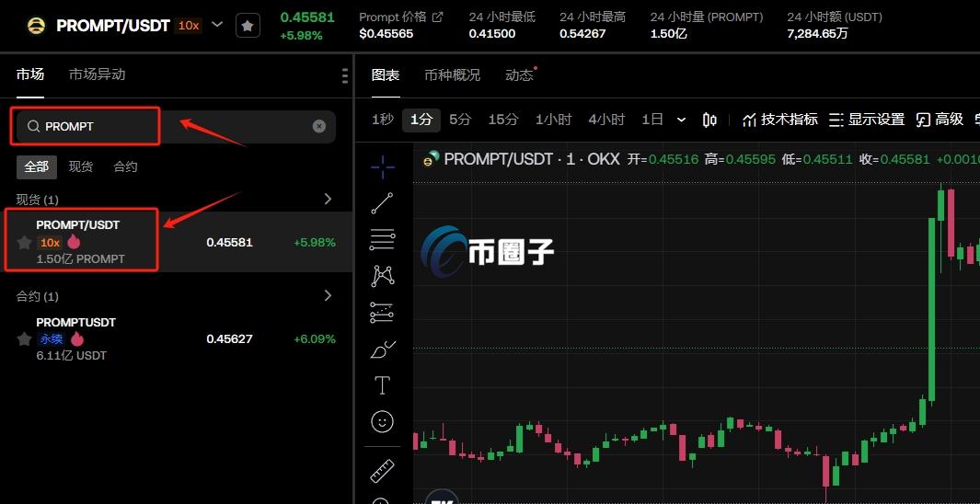Screen dimensions: 980x504
Task: Select the 现货 filter
Action: (x=81, y=166)
